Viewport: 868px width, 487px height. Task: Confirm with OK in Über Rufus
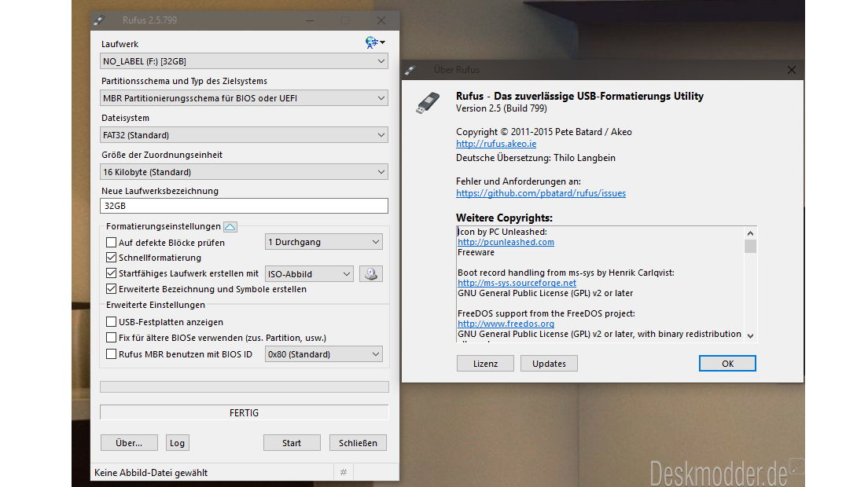(x=727, y=363)
